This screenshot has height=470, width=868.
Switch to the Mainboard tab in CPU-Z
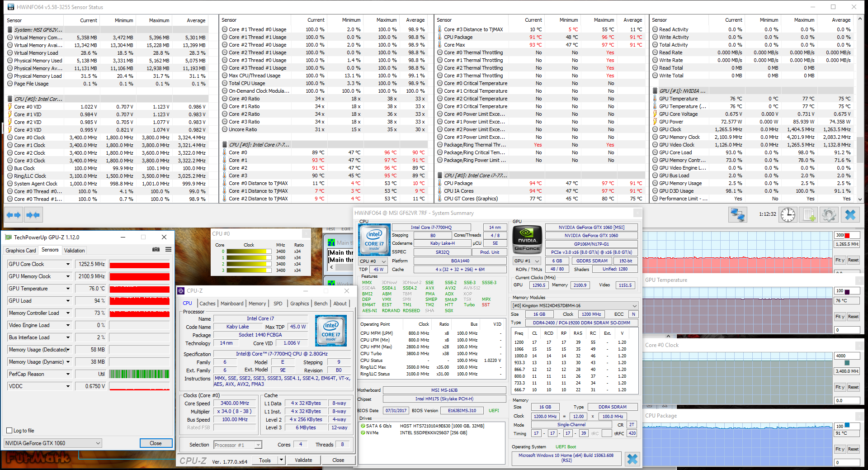click(x=232, y=304)
